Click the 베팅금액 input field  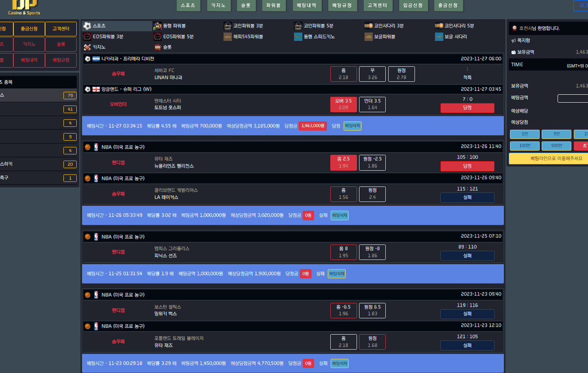click(x=573, y=98)
